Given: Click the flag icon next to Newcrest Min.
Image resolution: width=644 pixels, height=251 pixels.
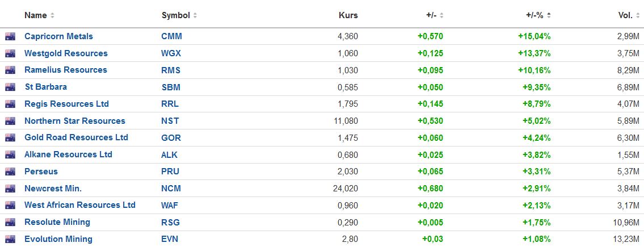Looking at the screenshot, I should coord(10,188).
